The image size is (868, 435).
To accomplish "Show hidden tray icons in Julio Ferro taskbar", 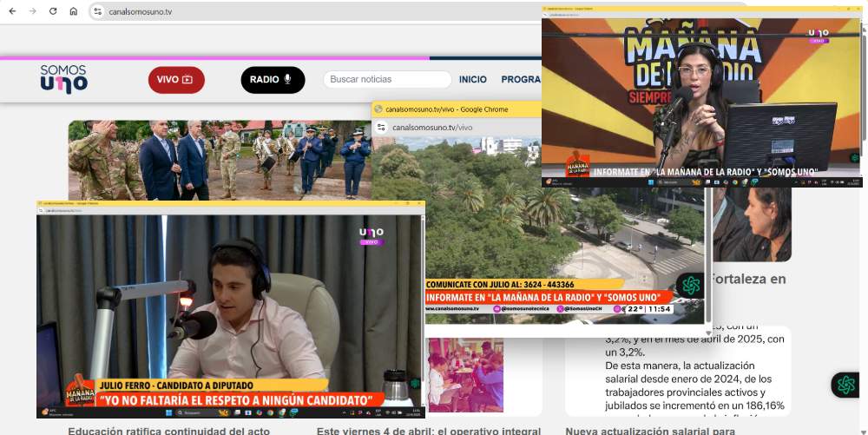I will coord(345,412).
